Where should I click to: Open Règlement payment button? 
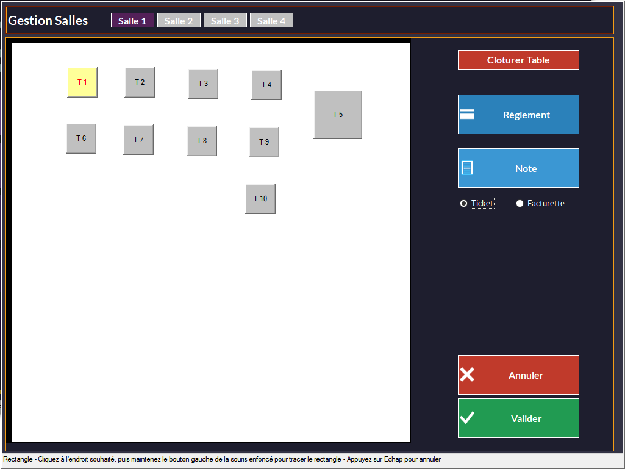tap(518, 115)
